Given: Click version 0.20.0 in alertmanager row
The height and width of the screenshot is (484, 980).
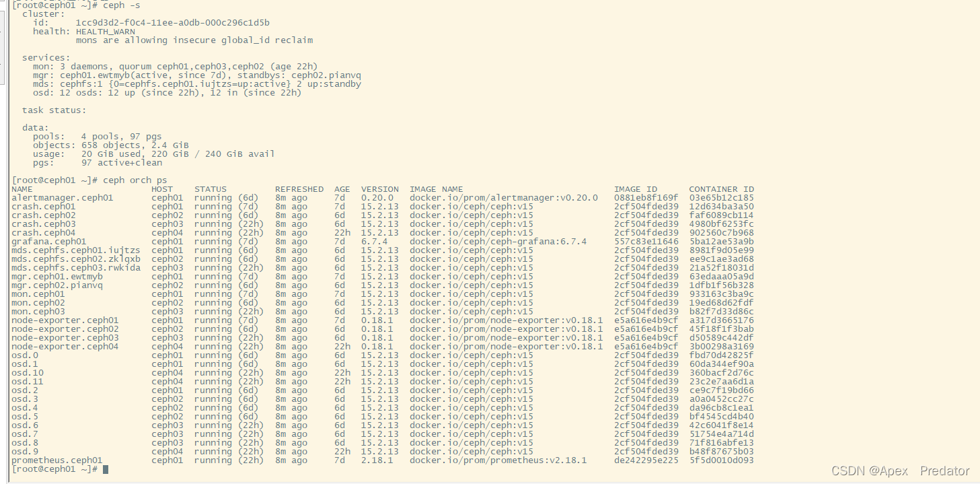Looking at the screenshot, I should point(377,198).
